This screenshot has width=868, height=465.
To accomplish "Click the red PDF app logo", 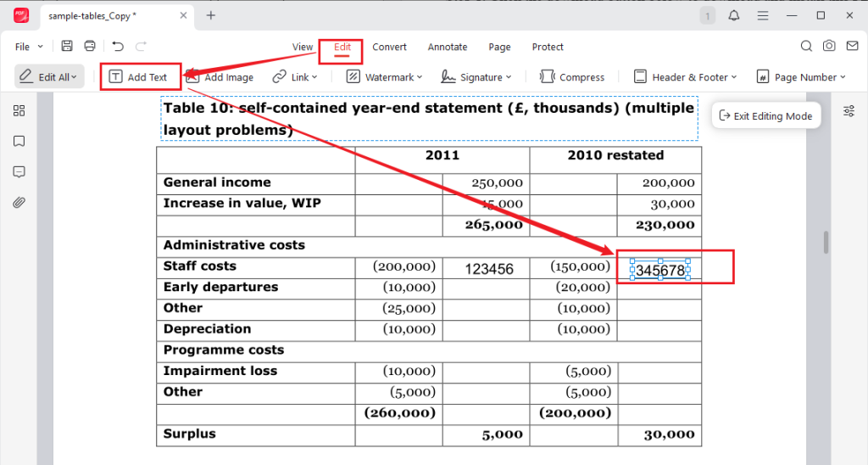I will tap(21, 15).
